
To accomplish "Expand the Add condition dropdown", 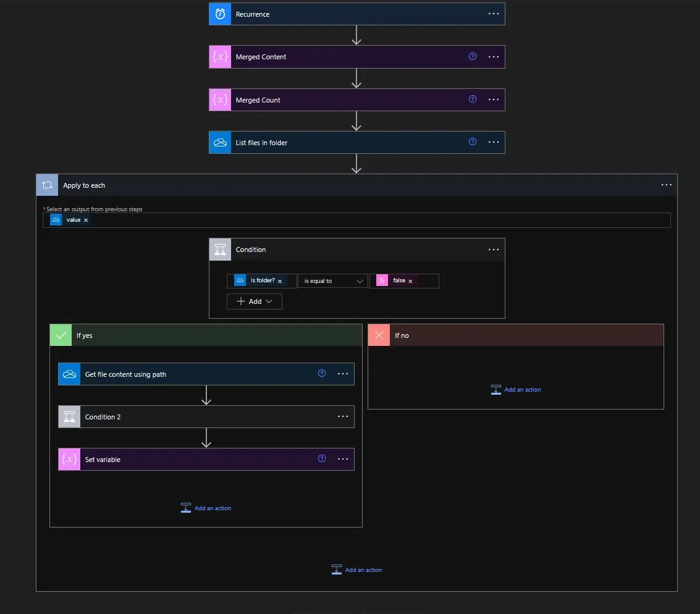I will [254, 301].
